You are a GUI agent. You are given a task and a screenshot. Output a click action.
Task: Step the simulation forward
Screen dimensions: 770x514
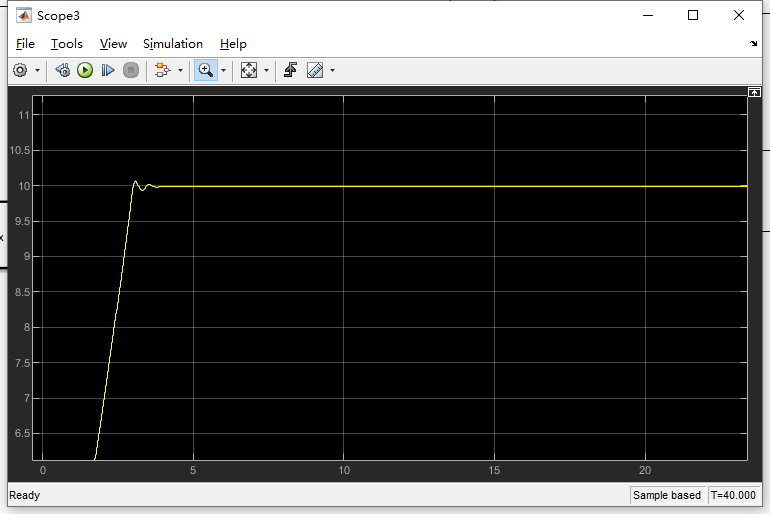click(x=108, y=70)
